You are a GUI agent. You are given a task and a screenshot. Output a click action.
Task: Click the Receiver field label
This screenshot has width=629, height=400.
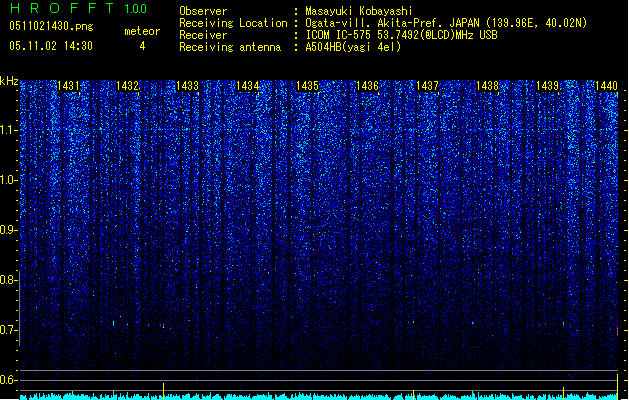203,35
